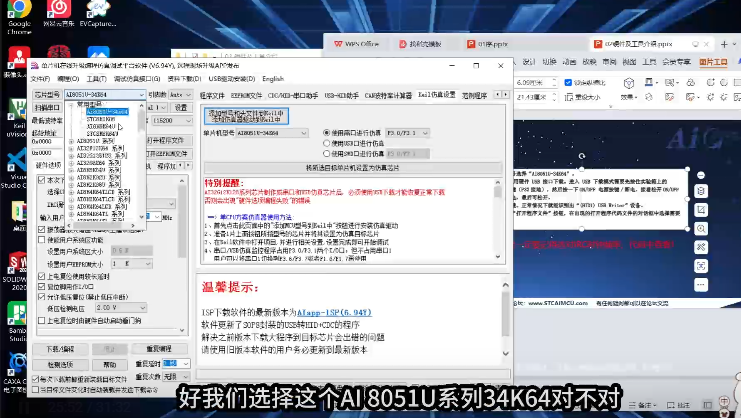
Task: Click chip list vertical scrollbar
Action: click(141, 162)
